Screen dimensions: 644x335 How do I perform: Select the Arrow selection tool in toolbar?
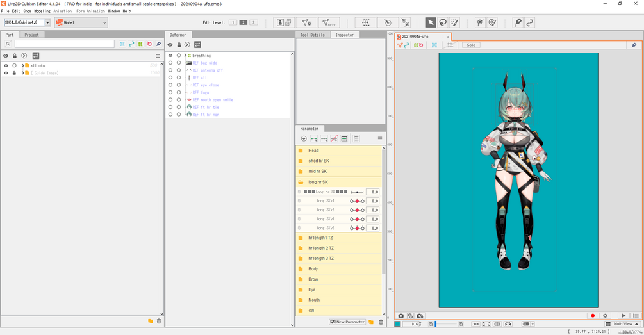431,22
